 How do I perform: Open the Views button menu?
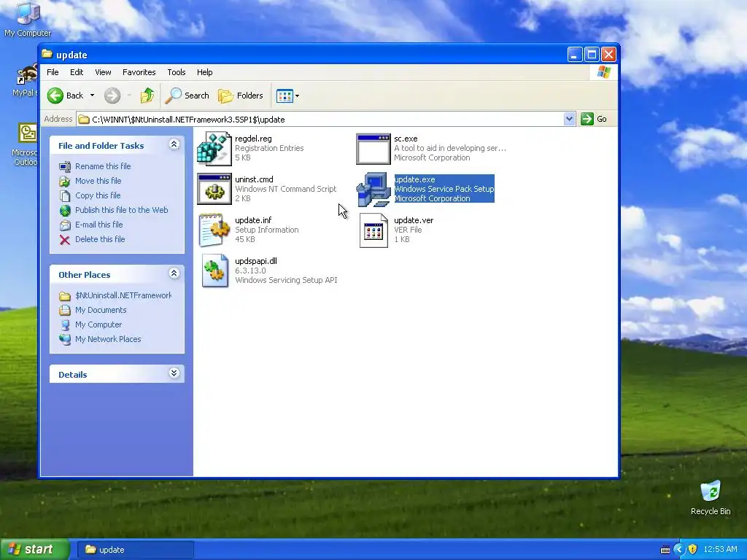(287, 96)
